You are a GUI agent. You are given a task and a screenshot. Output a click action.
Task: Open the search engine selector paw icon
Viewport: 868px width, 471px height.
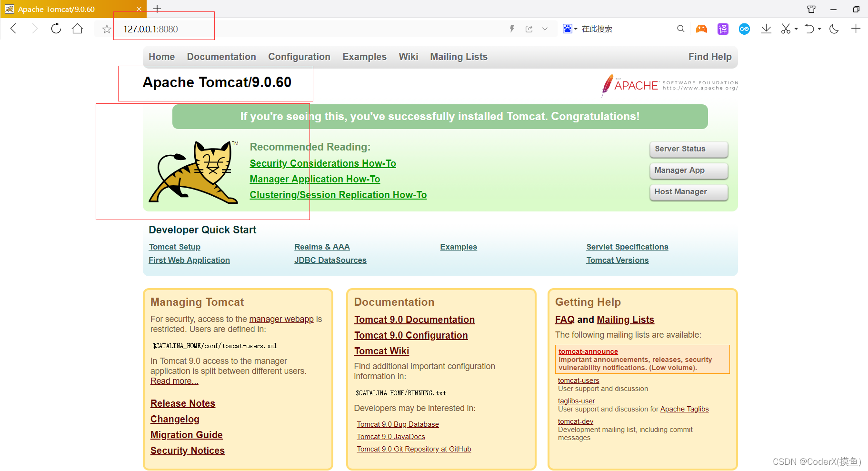567,29
